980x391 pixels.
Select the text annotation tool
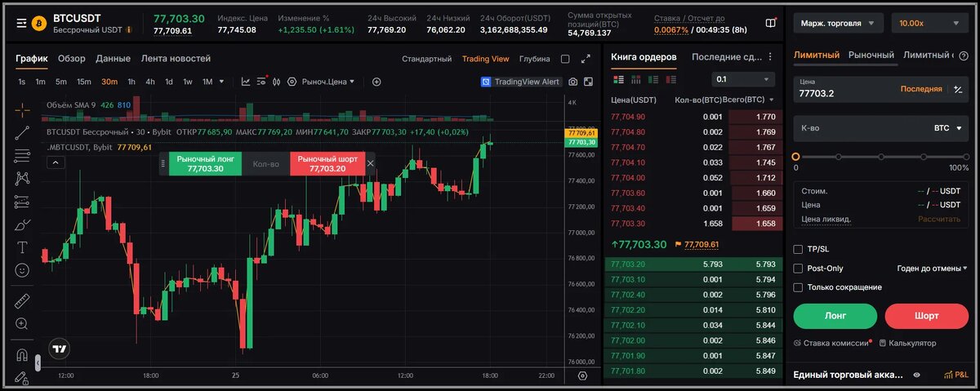pos(22,247)
